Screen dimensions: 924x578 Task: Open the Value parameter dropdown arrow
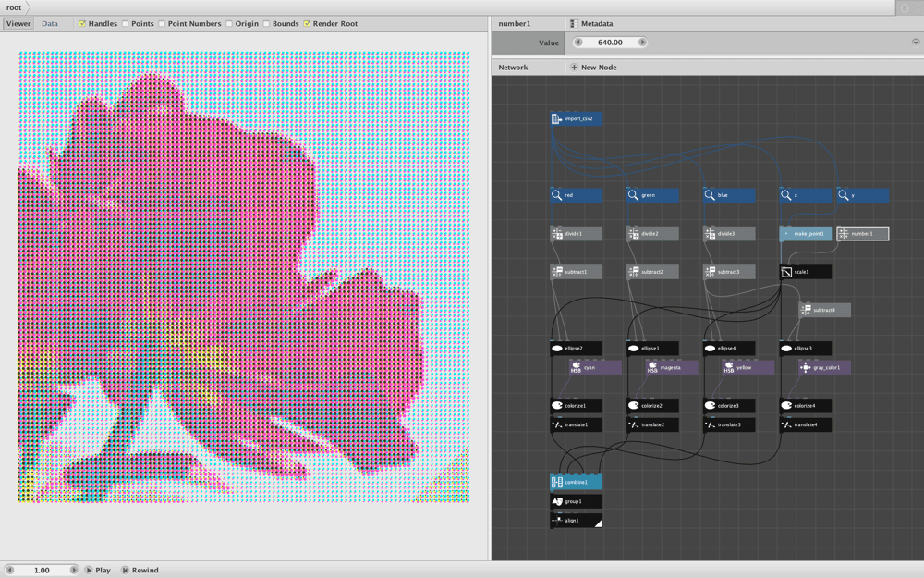click(916, 43)
